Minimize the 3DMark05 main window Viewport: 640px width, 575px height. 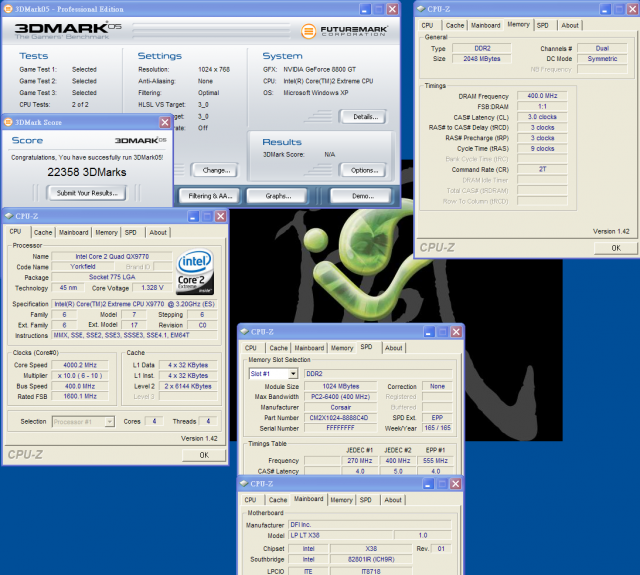click(x=365, y=9)
